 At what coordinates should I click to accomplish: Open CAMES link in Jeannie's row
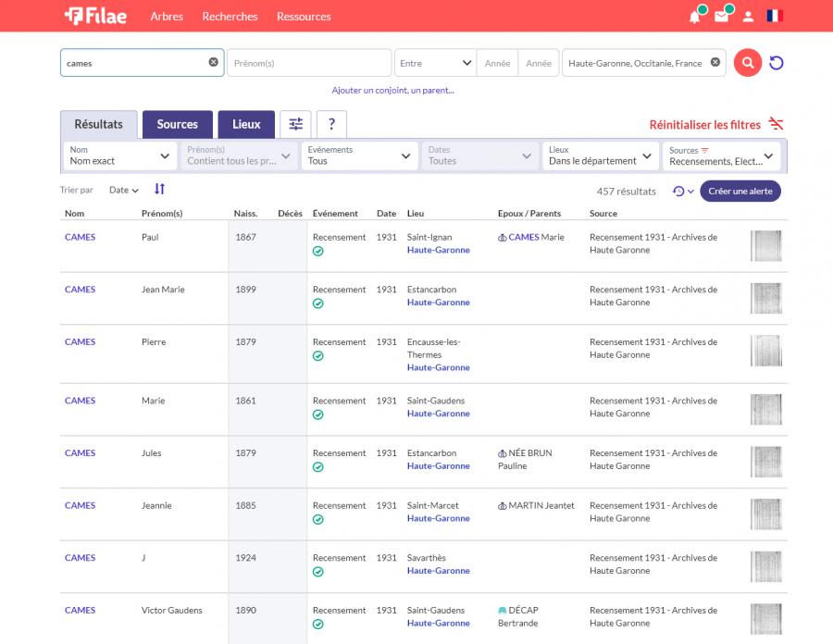81,505
